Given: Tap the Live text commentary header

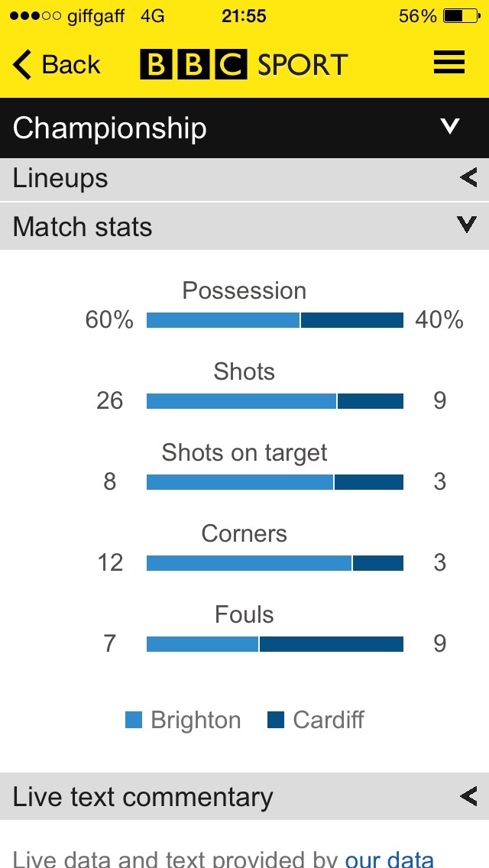Looking at the screenshot, I should coord(244,797).
